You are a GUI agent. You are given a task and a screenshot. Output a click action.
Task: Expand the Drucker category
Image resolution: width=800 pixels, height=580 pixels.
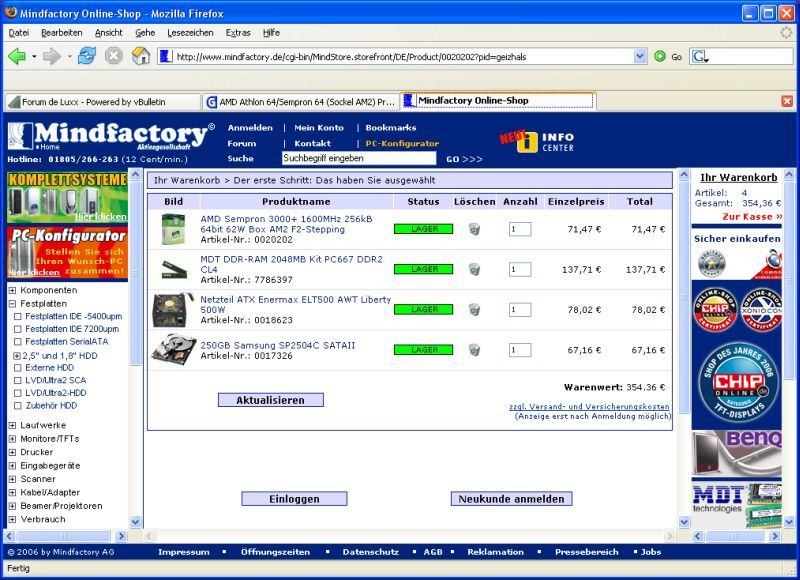coord(12,452)
